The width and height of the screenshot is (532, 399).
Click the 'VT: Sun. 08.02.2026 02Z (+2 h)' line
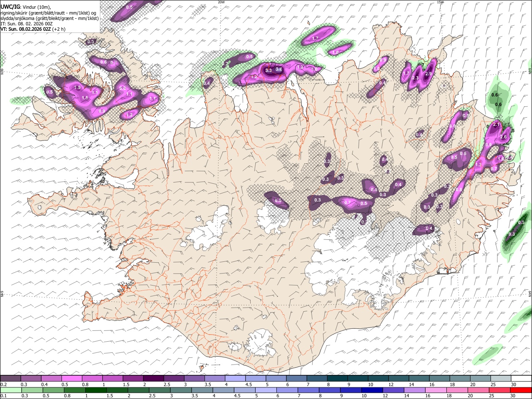point(33,29)
